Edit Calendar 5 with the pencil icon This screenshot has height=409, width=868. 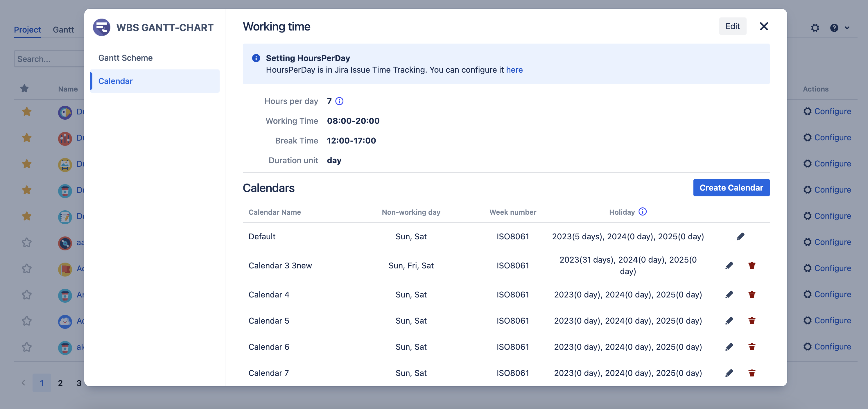click(729, 320)
